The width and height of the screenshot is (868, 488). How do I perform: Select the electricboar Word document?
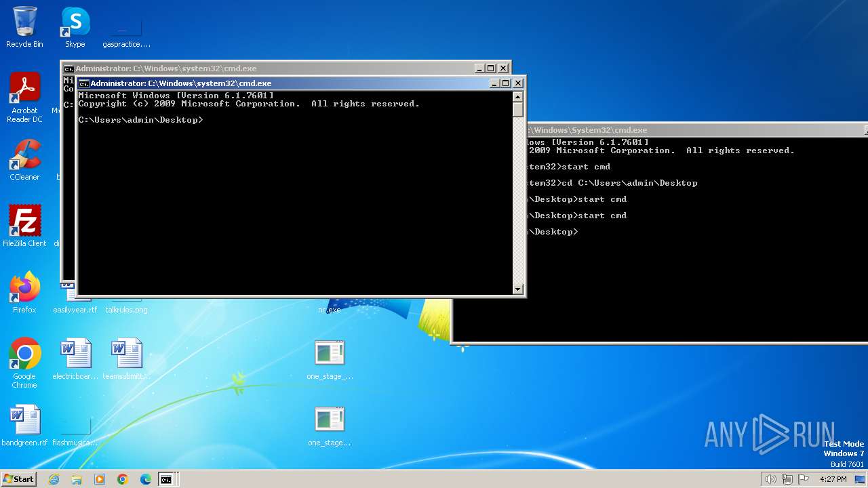point(75,359)
